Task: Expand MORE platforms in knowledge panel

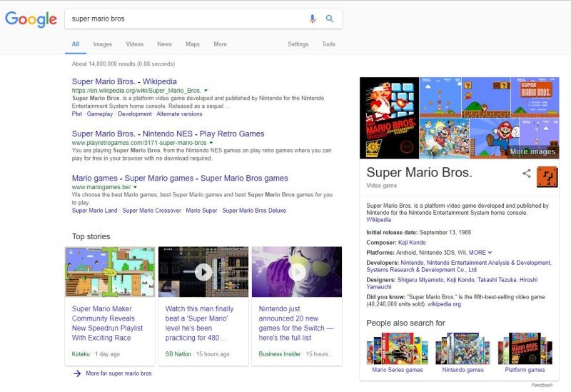Action: (480, 252)
